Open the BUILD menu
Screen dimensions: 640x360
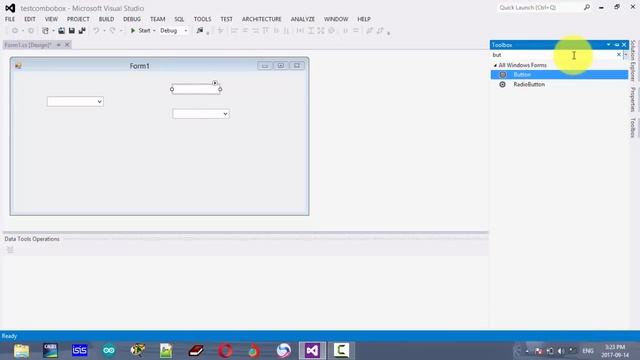point(106,19)
